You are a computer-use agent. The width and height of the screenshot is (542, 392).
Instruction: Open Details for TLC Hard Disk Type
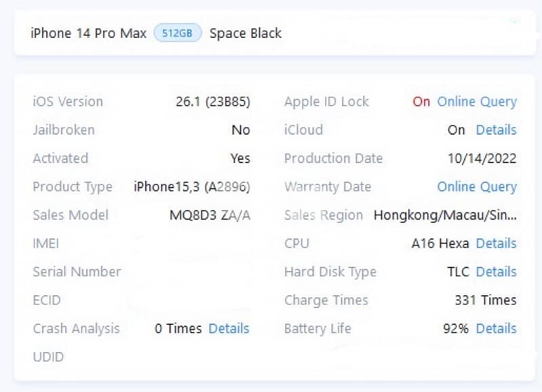click(x=496, y=271)
